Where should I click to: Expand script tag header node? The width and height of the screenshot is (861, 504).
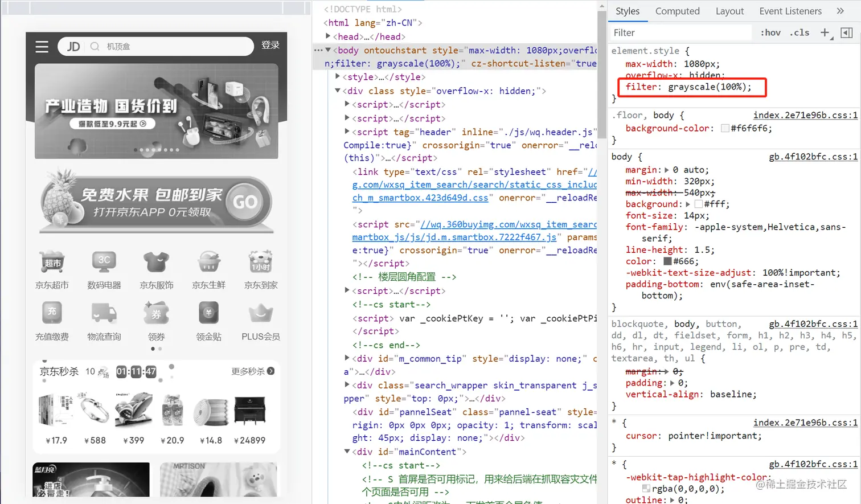click(347, 131)
